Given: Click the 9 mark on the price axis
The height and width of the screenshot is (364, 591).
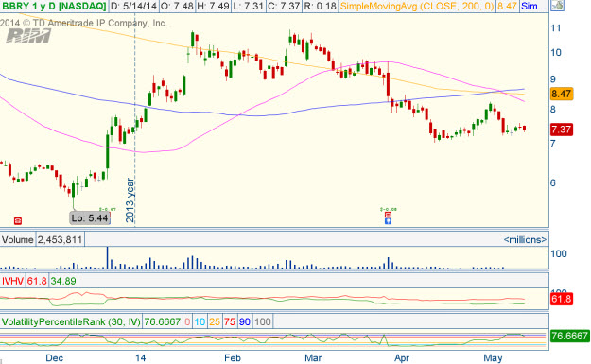Looking at the screenshot, I should [x=553, y=79].
